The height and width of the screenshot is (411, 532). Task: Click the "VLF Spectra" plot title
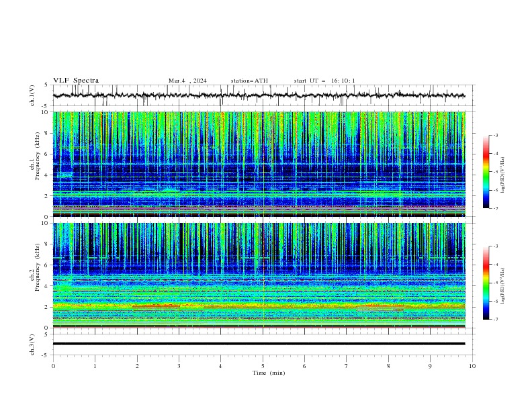[x=76, y=81]
